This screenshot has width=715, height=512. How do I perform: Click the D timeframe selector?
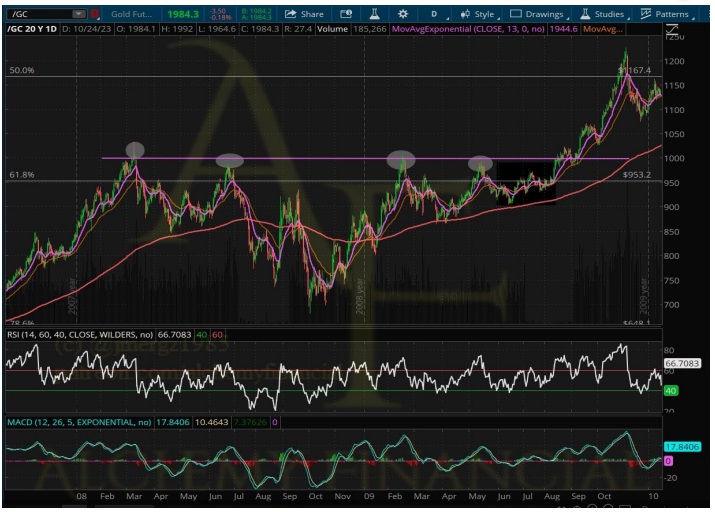434,14
